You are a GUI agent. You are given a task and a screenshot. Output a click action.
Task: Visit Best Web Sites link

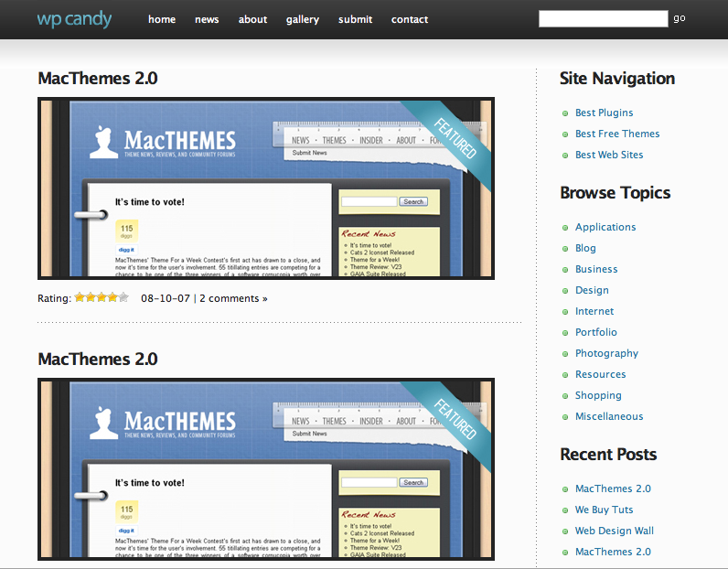(609, 155)
